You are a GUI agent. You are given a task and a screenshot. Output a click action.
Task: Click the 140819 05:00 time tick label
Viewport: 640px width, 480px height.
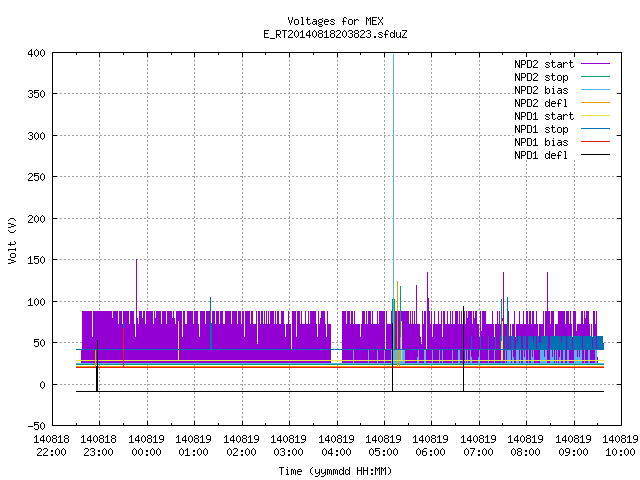tap(383, 446)
